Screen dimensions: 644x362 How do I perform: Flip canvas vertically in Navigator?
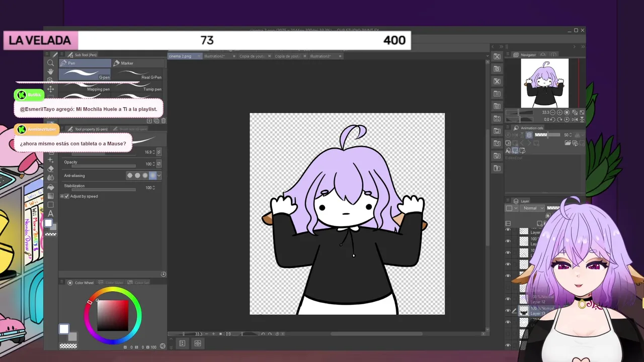(581, 119)
